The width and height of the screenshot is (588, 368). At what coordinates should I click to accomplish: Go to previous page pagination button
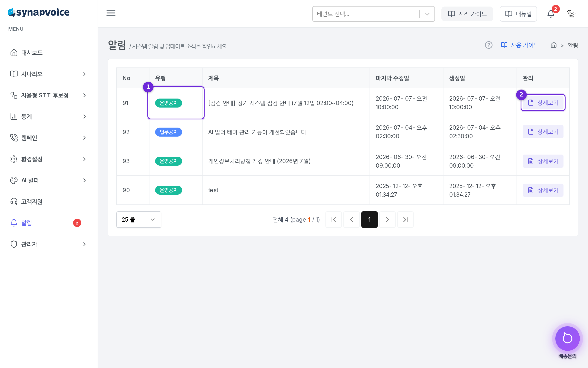(x=351, y=220)
